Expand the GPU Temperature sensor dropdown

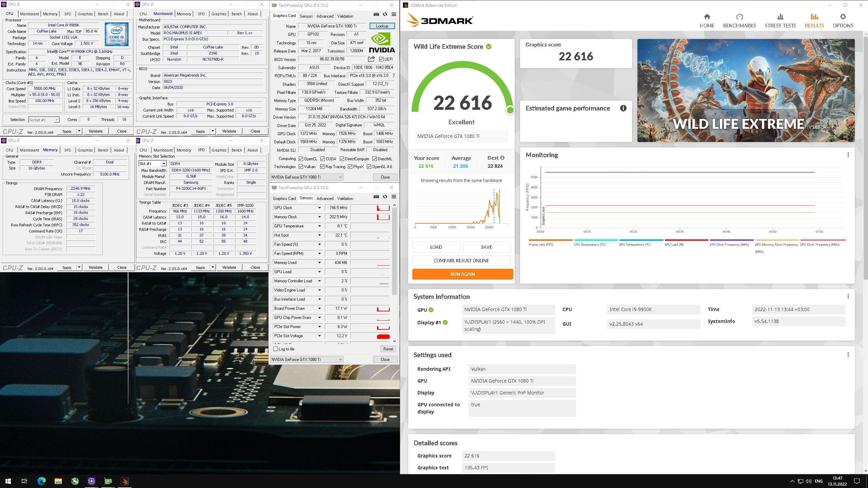coord(319,226)
